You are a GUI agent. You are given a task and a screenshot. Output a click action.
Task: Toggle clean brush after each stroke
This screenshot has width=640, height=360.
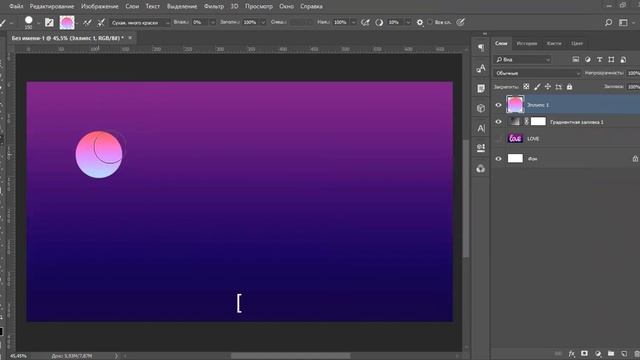click(101, 22)
